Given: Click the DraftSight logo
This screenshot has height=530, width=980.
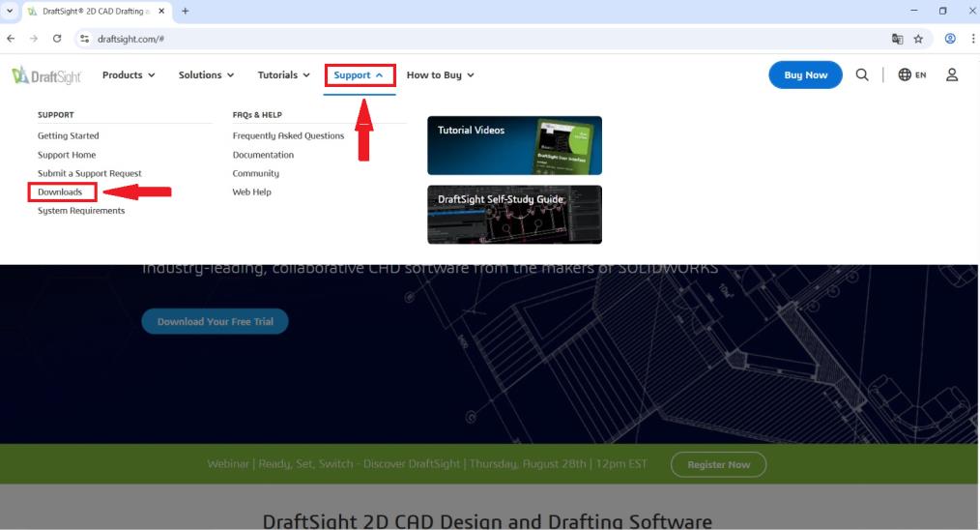Looking at the screenshot, I should pos(46,75).
